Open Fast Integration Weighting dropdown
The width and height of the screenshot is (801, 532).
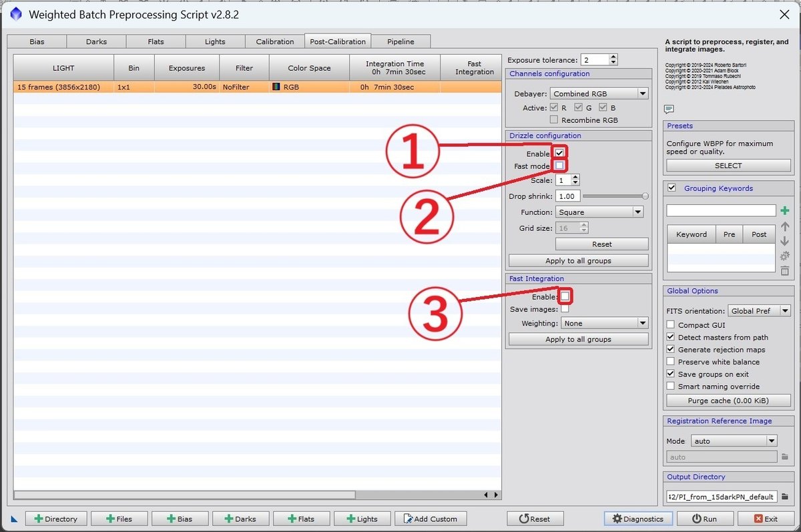[604, 323]
